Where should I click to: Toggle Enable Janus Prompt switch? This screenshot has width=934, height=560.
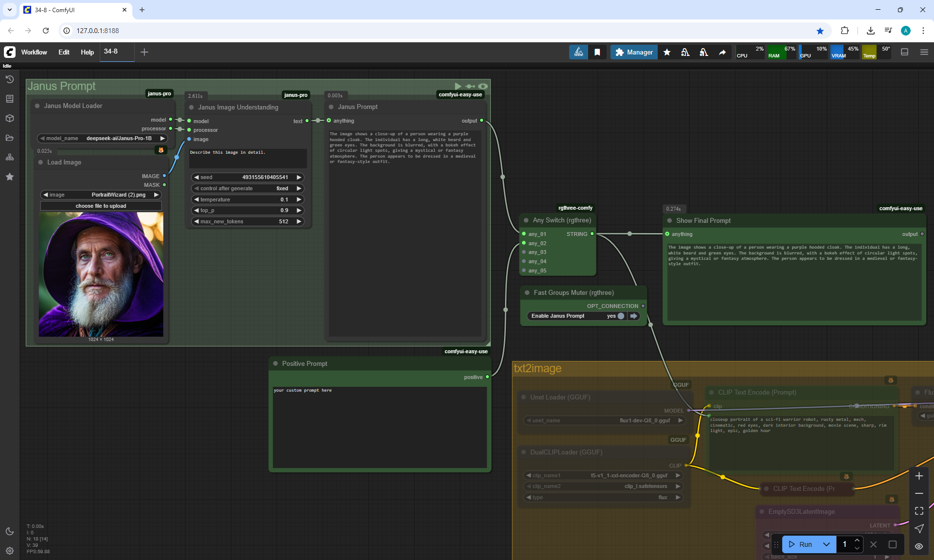click(620, 316)
